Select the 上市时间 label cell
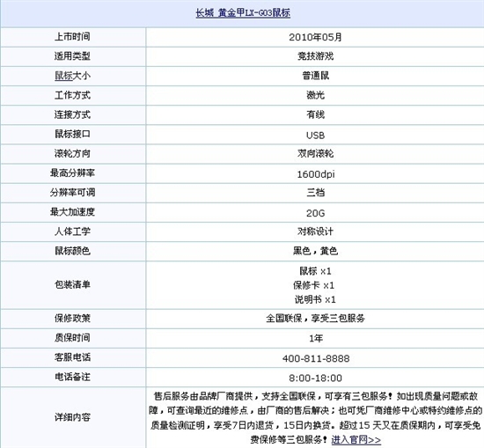Image resolution: width=484 pixels, height=448 pixels. coord(72,37)
